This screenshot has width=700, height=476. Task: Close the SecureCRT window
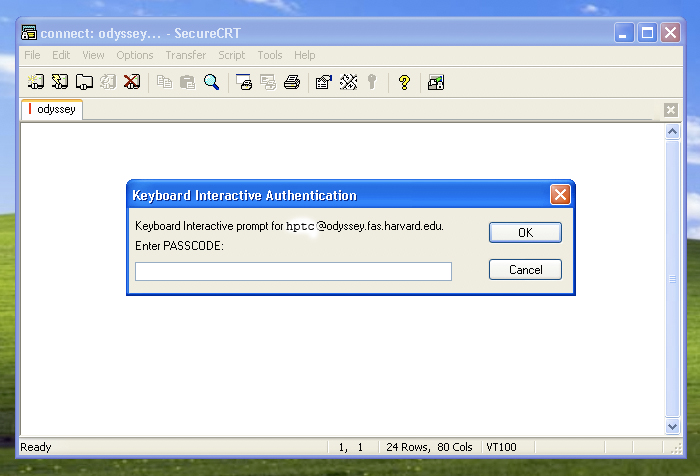click(x=671, y=33)
